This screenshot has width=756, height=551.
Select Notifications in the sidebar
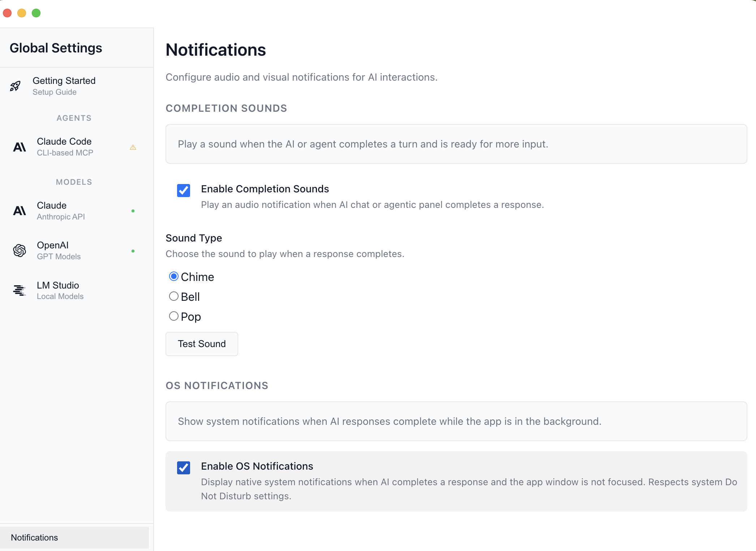pyautogui.click(x=74, y=538)
